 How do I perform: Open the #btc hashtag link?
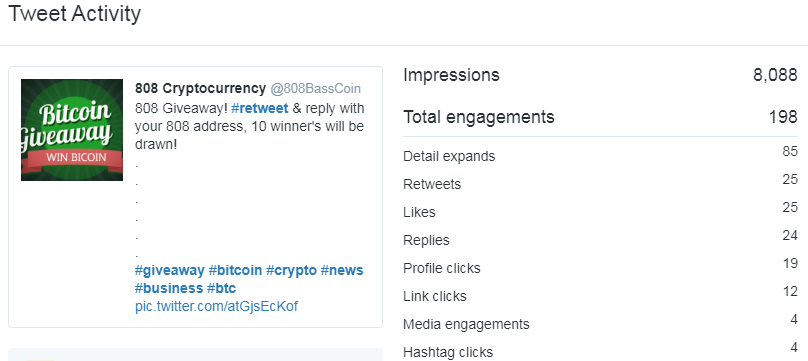tap(222, 288)
